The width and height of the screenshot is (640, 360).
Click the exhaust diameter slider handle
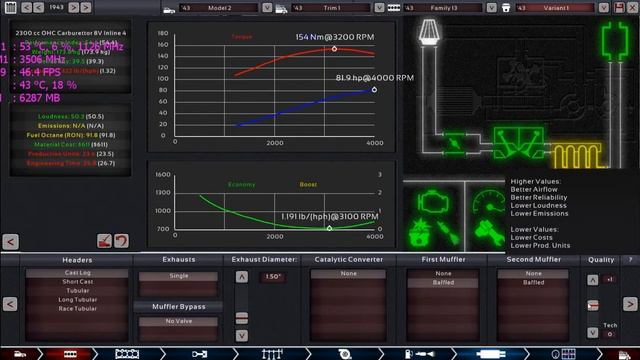point(242,318)
